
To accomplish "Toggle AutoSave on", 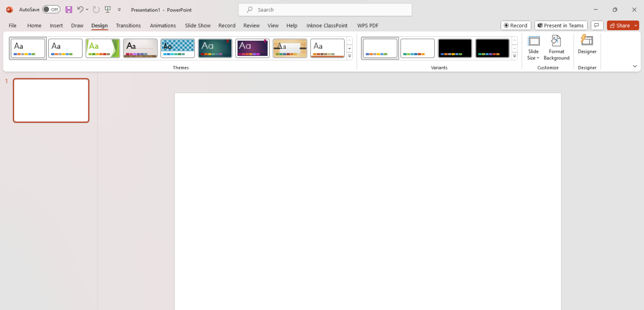I will click(52, 9).
